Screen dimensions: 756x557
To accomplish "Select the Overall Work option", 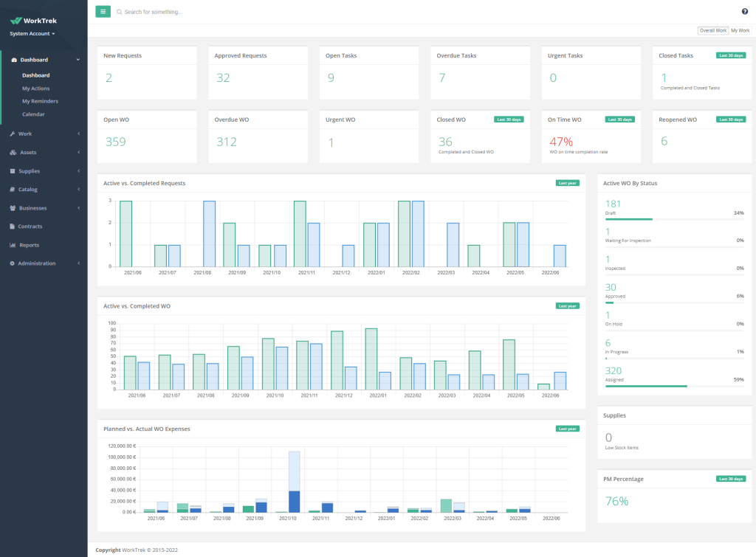I will pyautogui.click(x=712, y=30).
